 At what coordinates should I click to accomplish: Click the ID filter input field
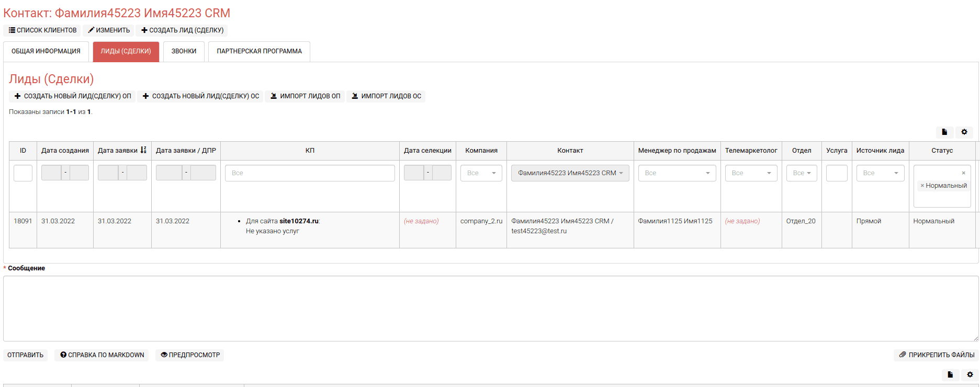click(23, 173)
